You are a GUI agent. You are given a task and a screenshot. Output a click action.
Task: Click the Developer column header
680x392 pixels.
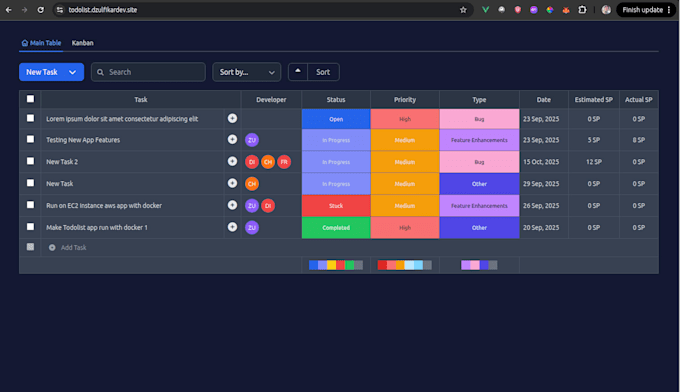coord(271,100)
